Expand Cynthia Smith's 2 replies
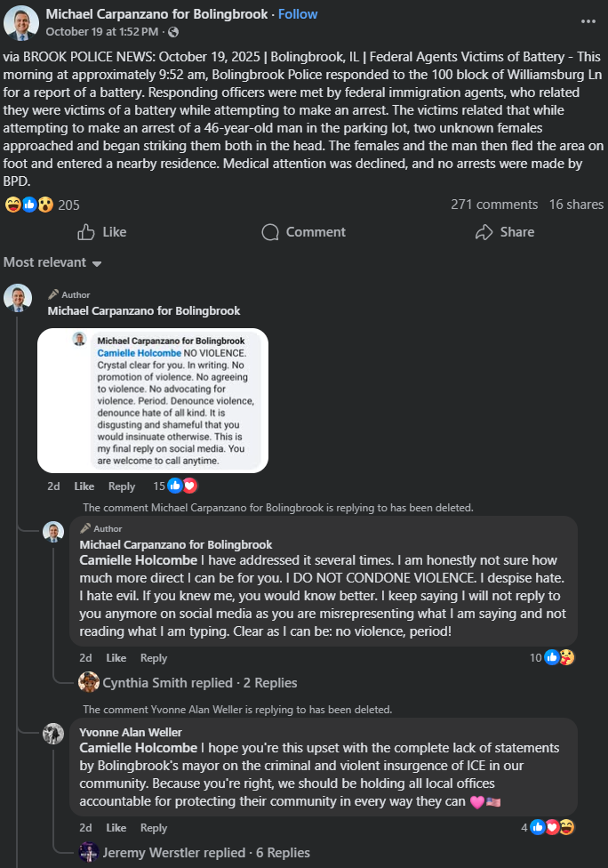Viewport: 608px width, 868px height. 200,683
